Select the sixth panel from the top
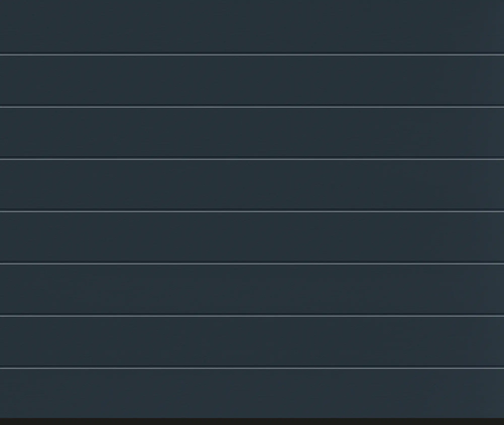This screenshot has height=425, width=504. pos(252,289)
